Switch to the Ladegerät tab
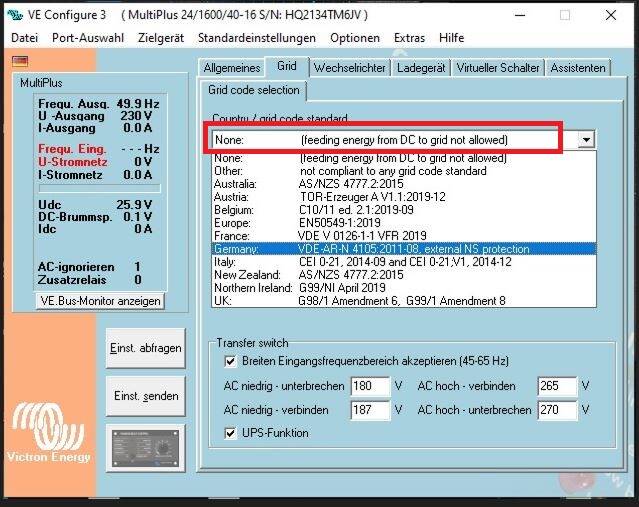639x507 pixels. tap(421, 68)
